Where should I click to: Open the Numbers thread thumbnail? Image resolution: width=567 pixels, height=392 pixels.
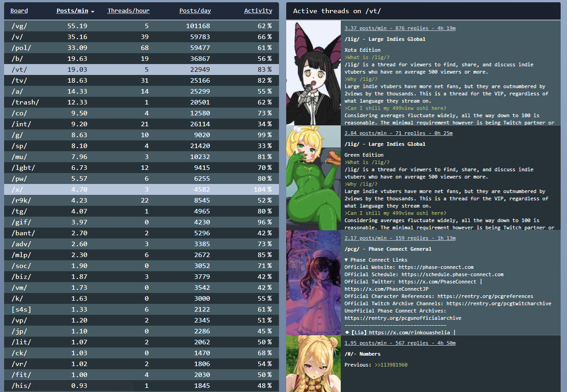(x=313, y=364)
